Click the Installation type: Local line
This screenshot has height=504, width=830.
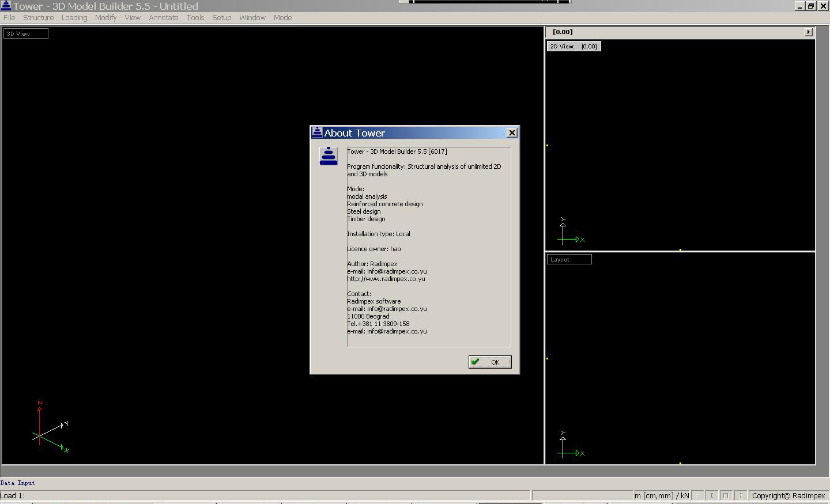click(379, 234)
